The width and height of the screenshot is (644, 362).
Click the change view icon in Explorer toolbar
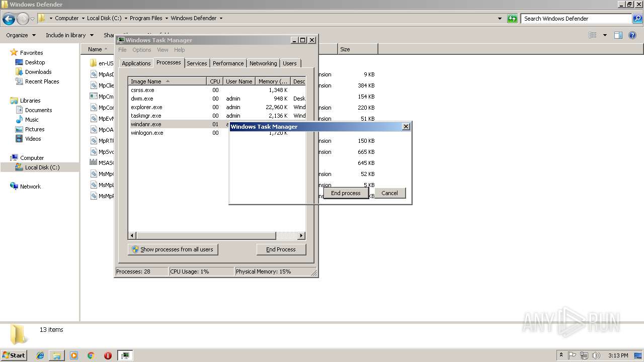593,35
